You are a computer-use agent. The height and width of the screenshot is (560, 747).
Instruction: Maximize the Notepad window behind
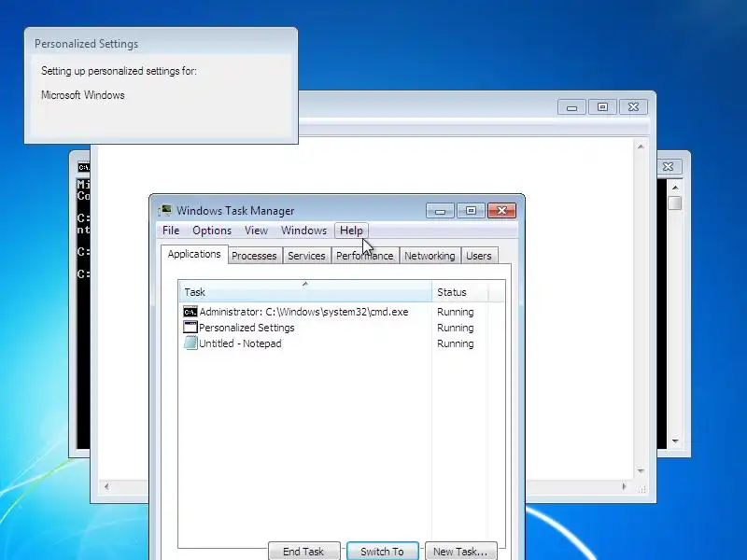pos(602,107)
